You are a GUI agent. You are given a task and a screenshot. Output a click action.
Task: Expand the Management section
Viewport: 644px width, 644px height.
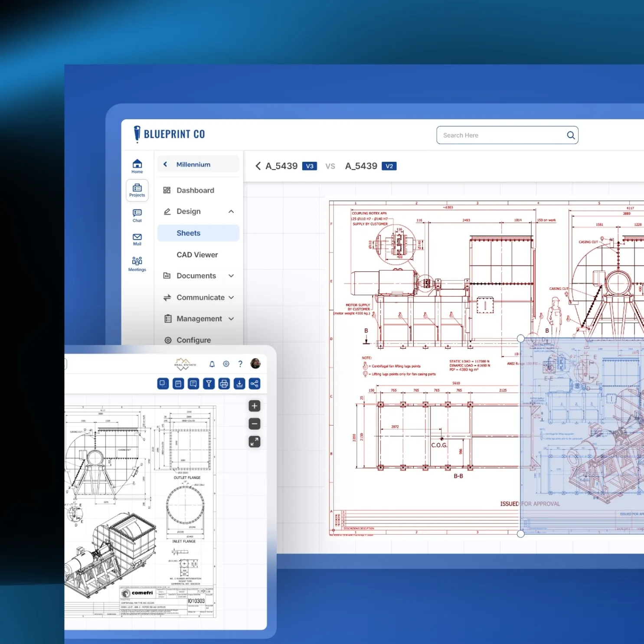pyautogui.click(x=231, y=319)
